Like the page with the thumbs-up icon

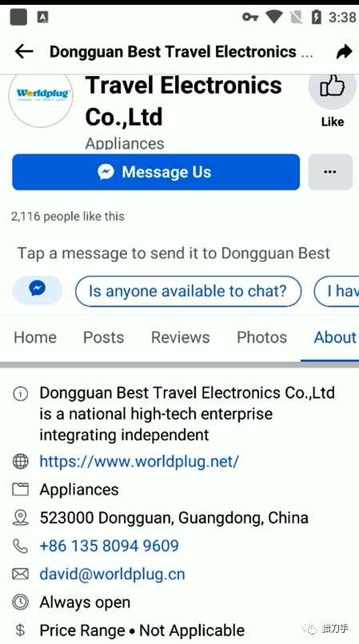click(333, 87)
